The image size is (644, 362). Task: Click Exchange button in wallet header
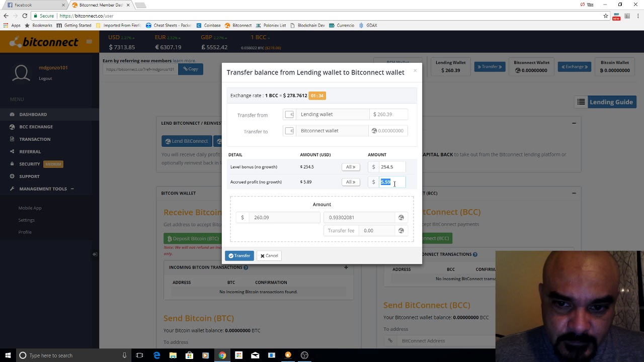[x=574, y=66]
